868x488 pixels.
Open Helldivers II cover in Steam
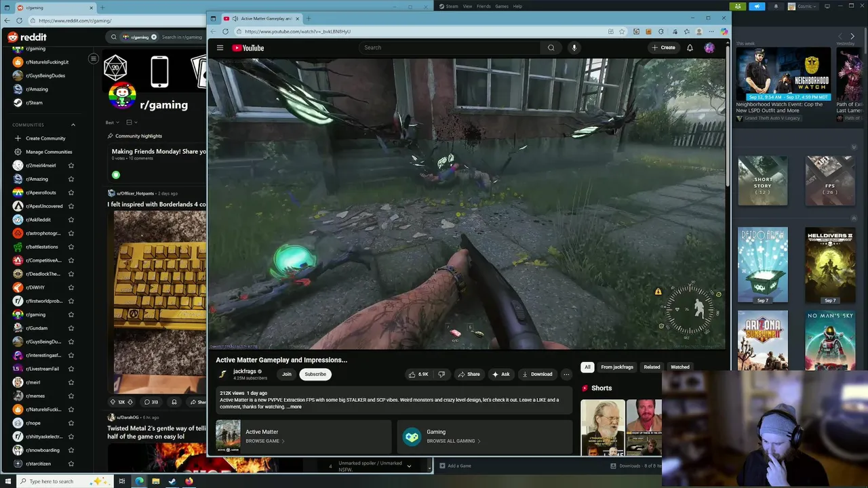830,265
